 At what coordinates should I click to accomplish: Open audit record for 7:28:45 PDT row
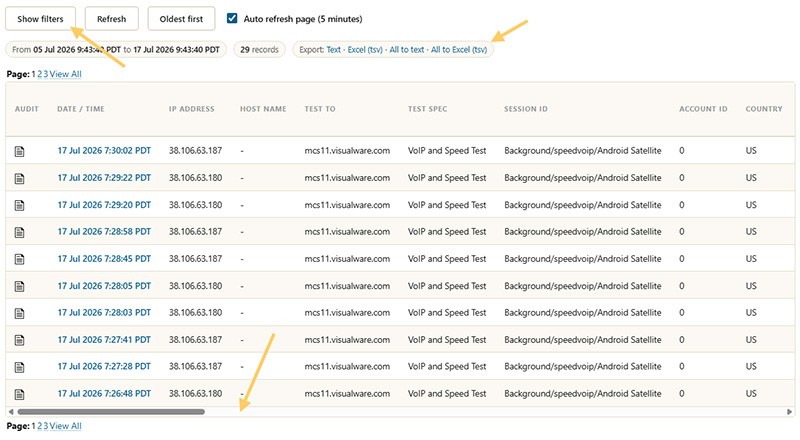[19, 259]
